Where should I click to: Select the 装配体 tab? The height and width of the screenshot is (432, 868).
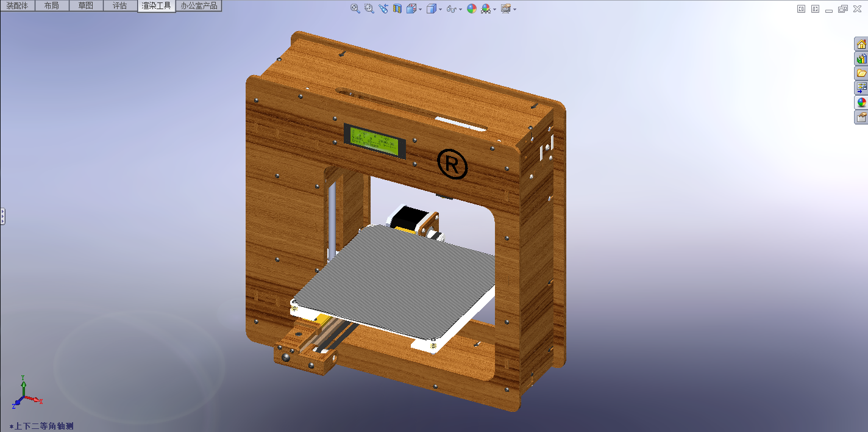18,5
